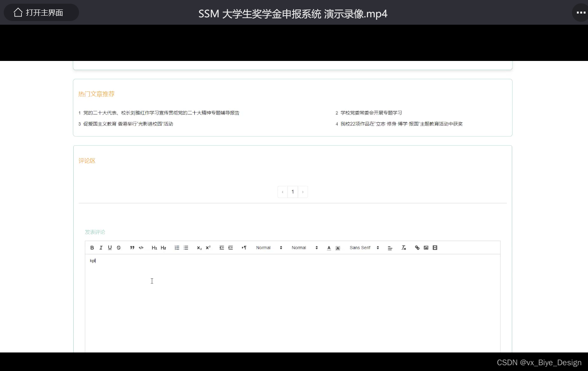Toggle underline formatting in comment editor

(x=110, y=248)
